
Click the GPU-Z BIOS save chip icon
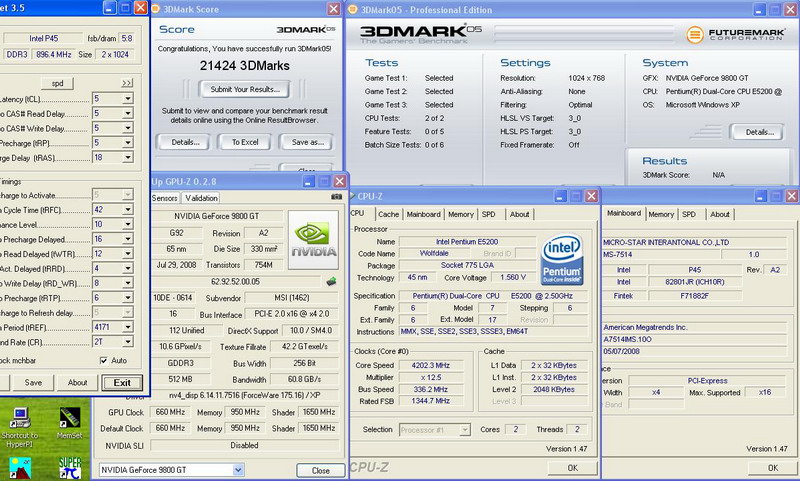332,281
